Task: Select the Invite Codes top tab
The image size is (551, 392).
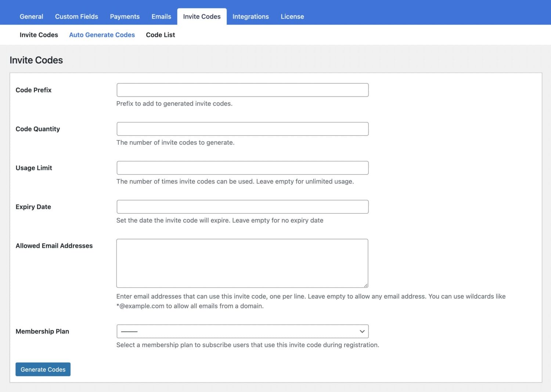Action: [202, 17]
